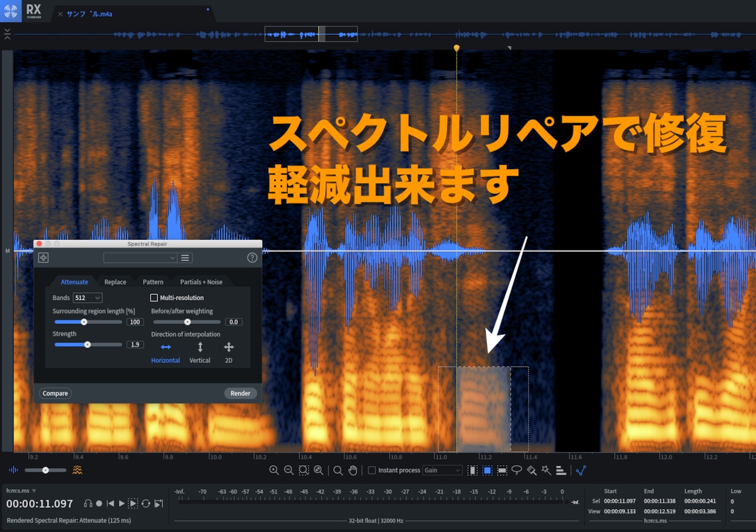Toggle the Instant process checkbox
Screen dimensions: 756x532
click(372, 471)
